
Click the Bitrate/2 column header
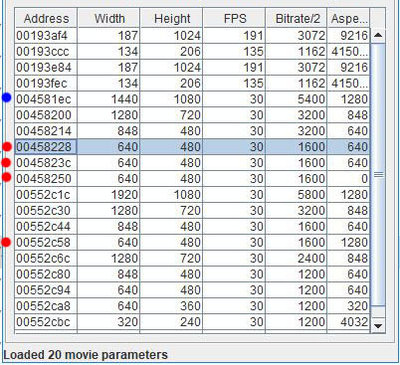[297, 18]
